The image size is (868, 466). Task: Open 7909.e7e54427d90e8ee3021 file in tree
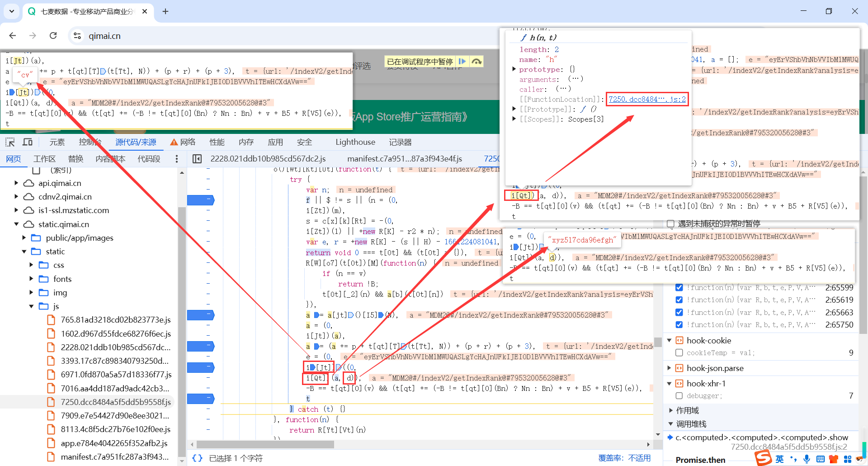(x=115, y=415)
